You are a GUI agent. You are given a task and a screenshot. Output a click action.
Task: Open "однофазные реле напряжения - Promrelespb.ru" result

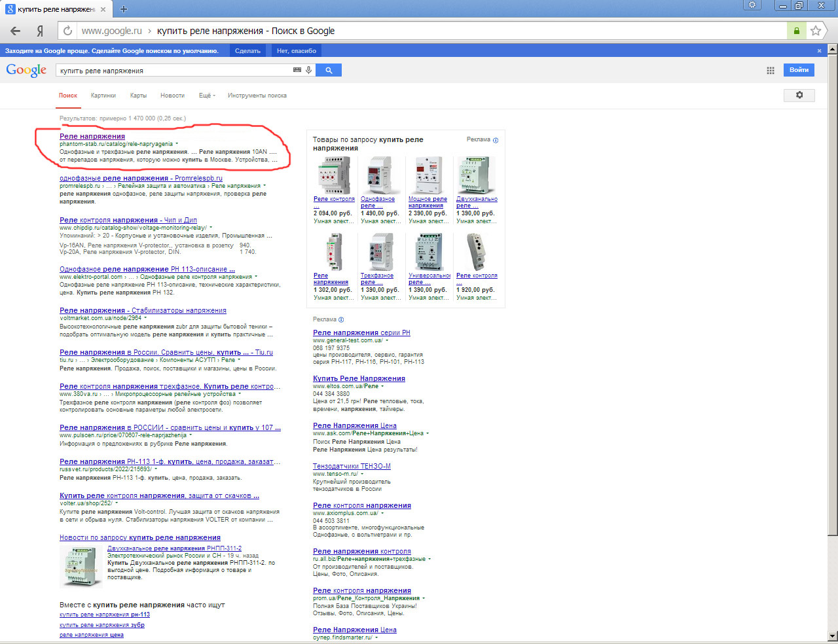(141, 178)
